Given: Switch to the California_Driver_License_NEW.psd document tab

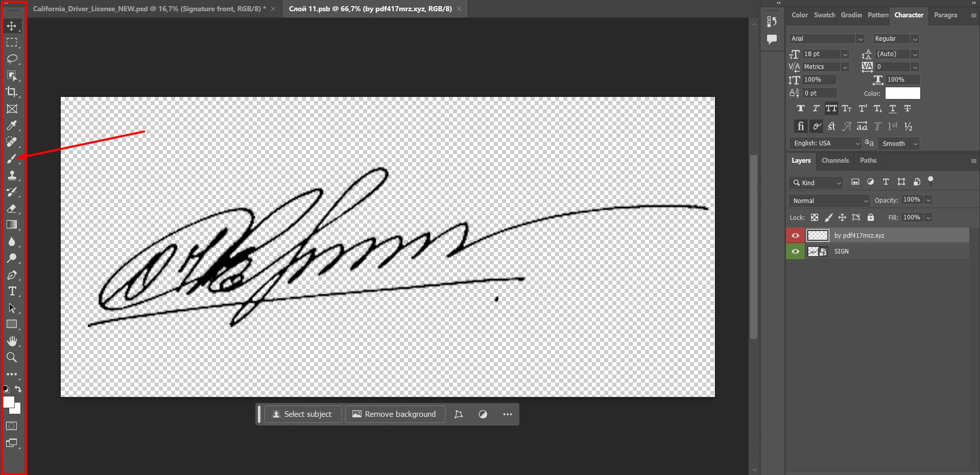Looking at the screenshot, I should tap(148, 9).
